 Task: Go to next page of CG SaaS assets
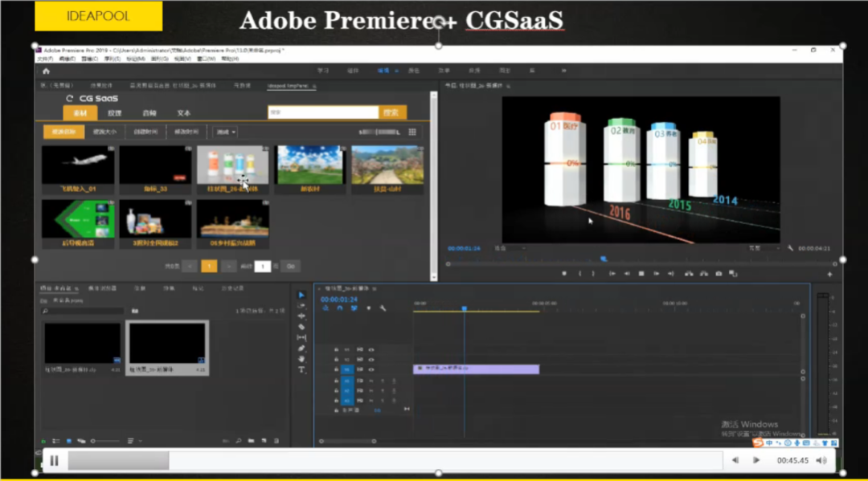point(228,267)
